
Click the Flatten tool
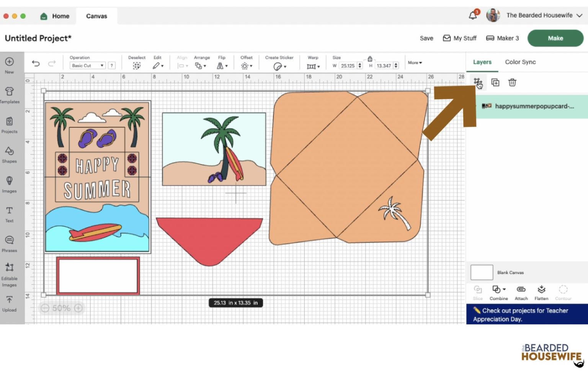click(541, 292)
